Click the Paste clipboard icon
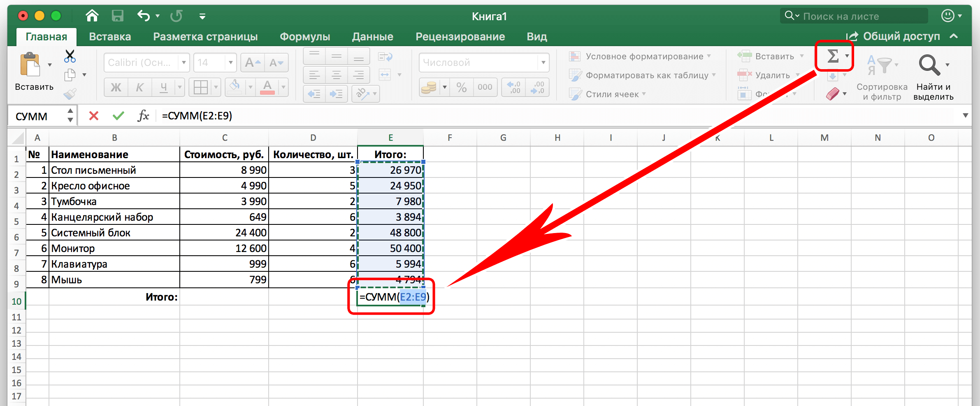 pyautogui.click(x=30, y=65)
